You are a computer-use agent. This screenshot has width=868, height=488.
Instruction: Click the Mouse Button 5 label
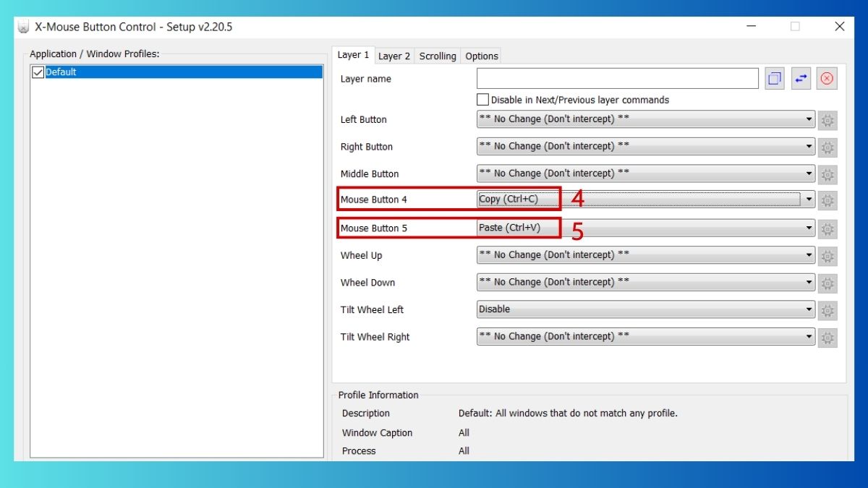tap(374, 228)
